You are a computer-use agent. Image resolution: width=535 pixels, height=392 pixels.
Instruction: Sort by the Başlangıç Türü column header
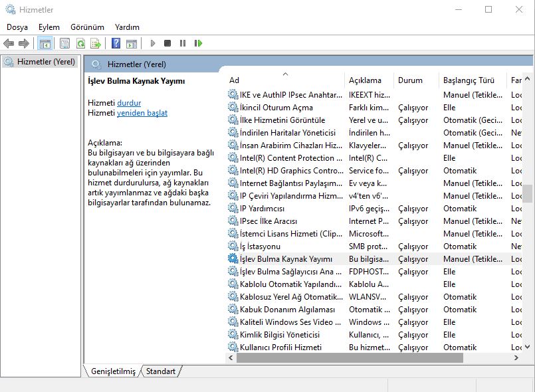[473, 80]
